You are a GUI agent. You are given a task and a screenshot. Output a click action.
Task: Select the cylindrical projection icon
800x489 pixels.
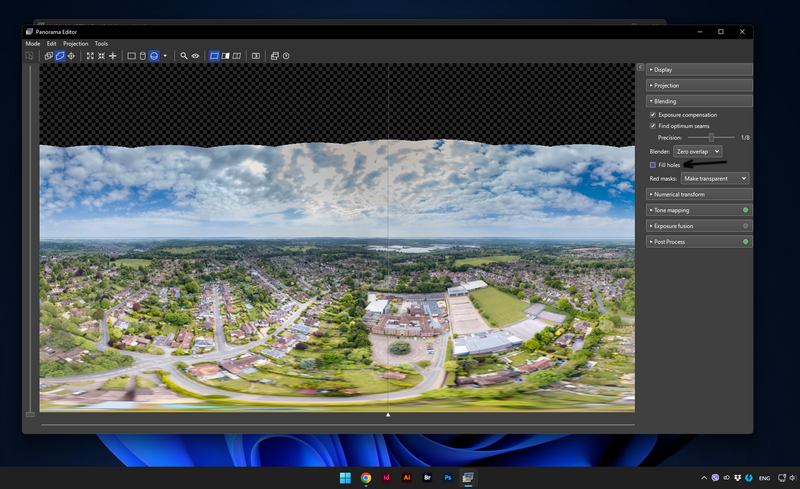(x=142, y=56)
